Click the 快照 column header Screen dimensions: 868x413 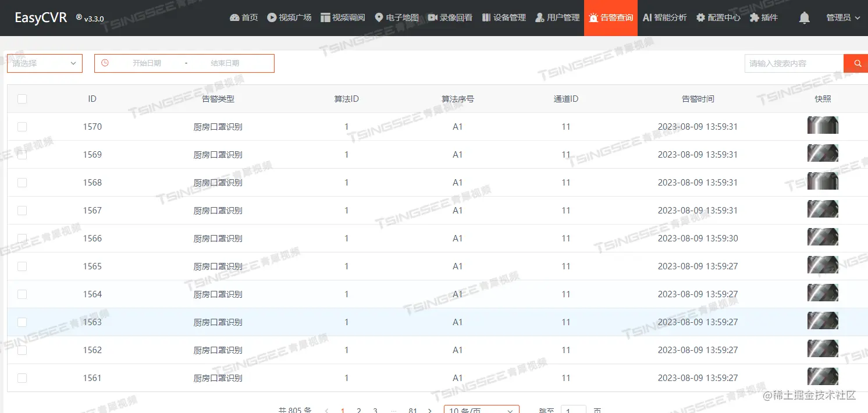823,99
